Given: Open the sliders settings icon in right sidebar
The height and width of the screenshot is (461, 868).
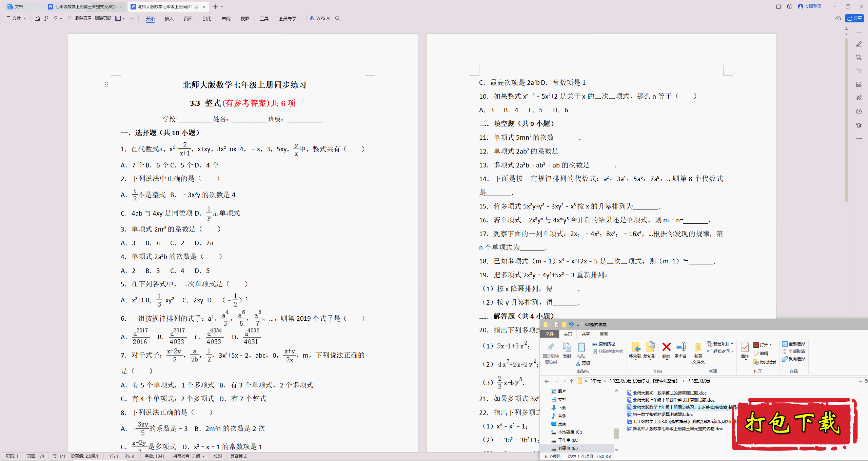Looking at the screenshot, I should [x=859, y=71].
